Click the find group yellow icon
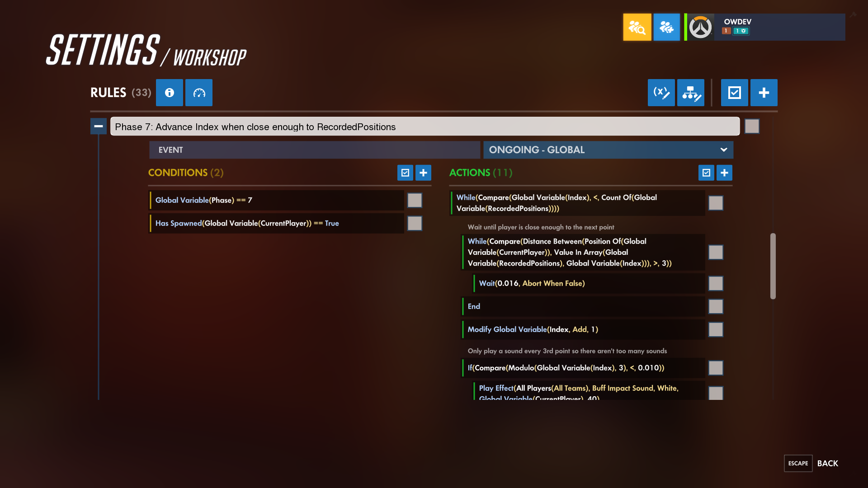This screenshot has width=868, height=488. [637, 27]
